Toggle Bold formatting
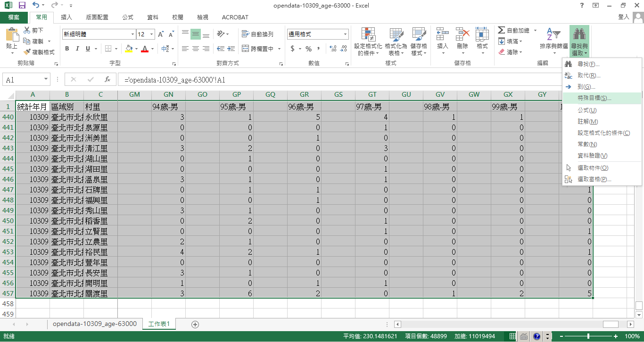This screenshot has height=342, width=644. (x=67, y=49)
